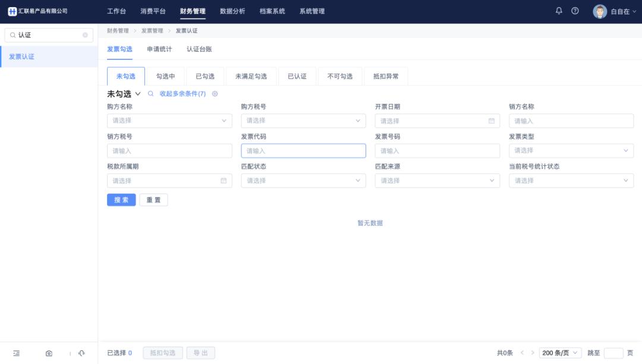Open filter settings via the gear icon near 收起多余条件(7)

coord(215,94)
